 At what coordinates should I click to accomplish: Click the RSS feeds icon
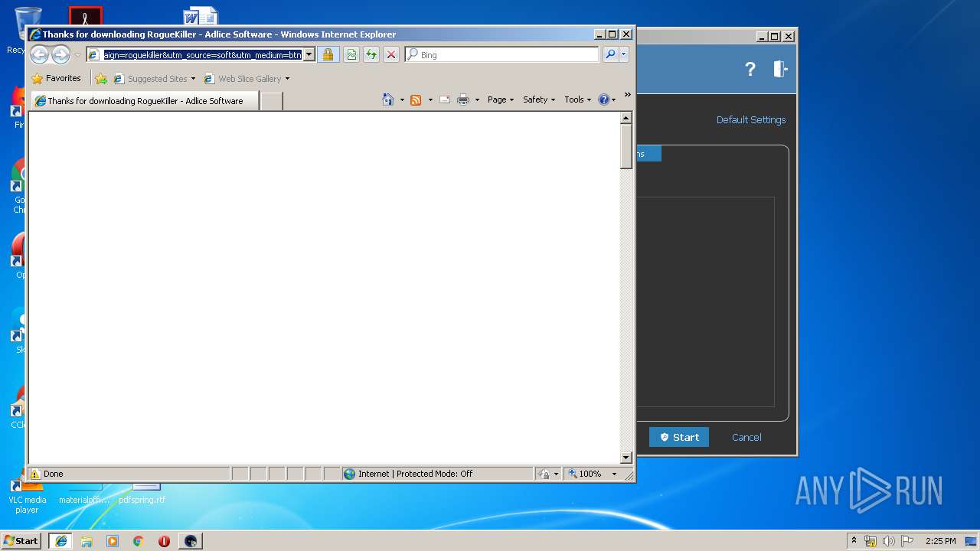pyautogui.click(x=416, y=99)
